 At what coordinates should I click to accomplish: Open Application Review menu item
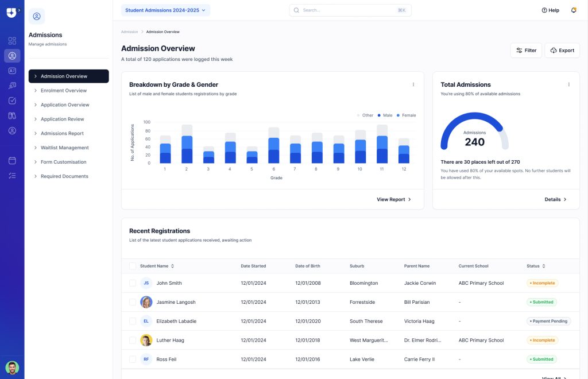pyautogui.click(x=69, y=119)
